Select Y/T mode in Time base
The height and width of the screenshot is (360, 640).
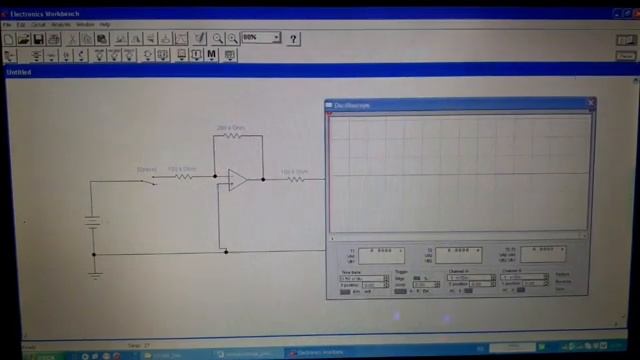point(345,292)
